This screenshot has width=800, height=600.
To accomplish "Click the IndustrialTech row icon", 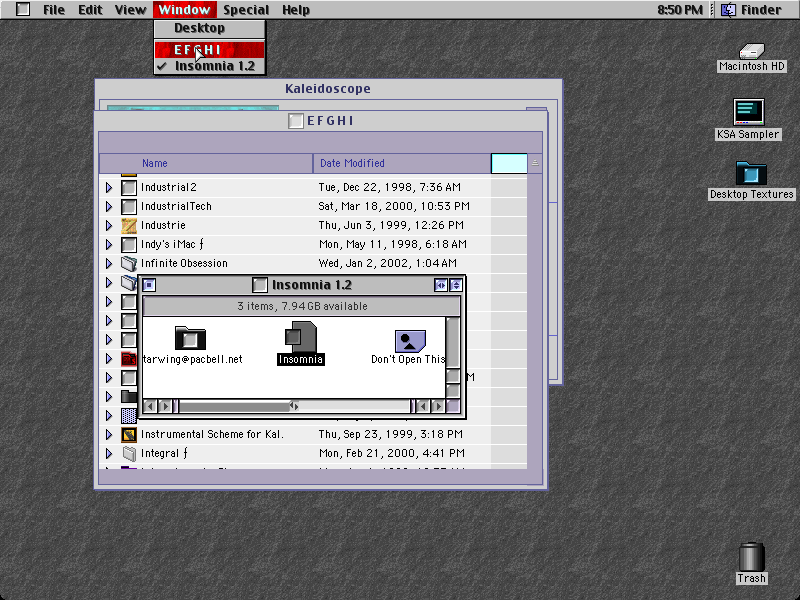I will [x=129, y=206].
